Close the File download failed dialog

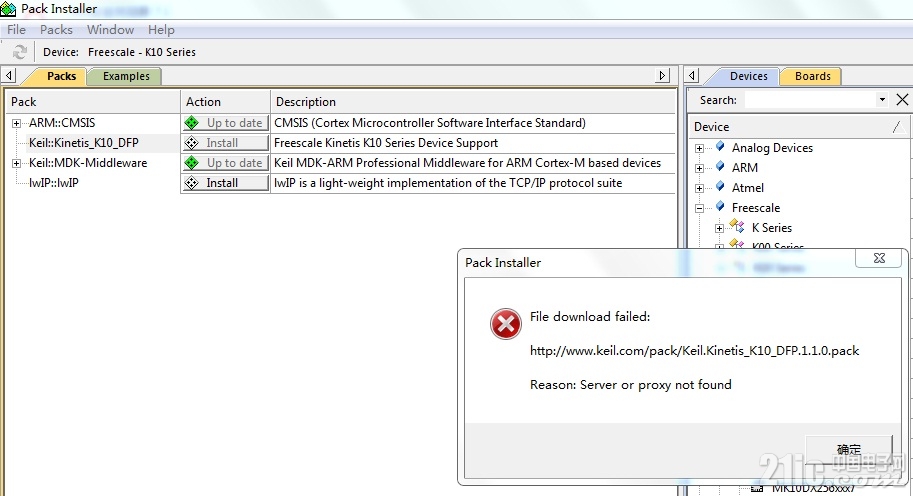879,258
